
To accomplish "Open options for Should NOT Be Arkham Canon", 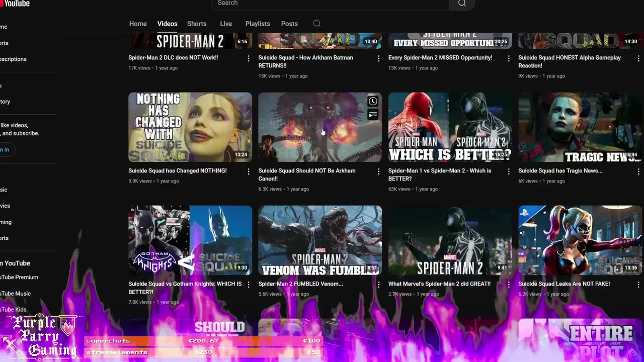I will click(x=378, y=172).
